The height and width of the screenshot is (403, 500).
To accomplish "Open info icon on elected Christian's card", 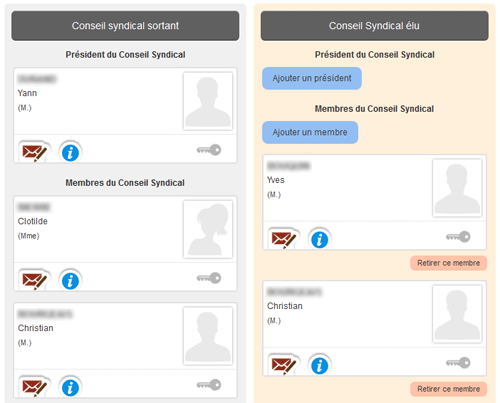I will [x=320, y=364].
